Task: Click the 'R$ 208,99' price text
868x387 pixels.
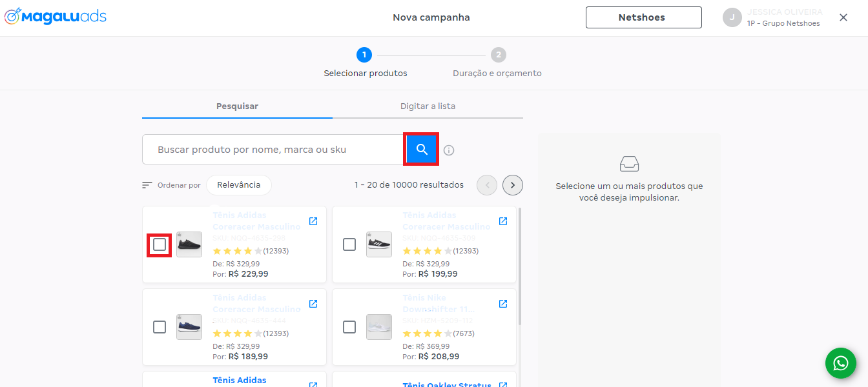Action: (439, 356)
